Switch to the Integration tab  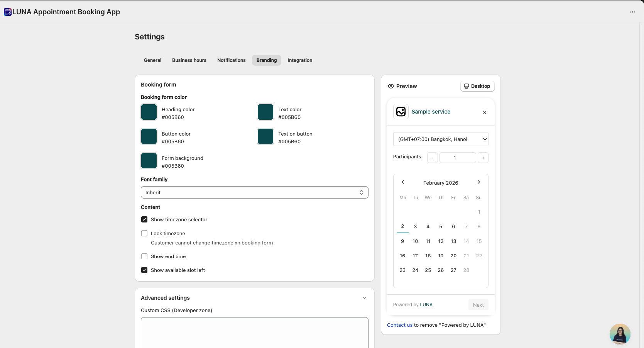pos(300,60)
